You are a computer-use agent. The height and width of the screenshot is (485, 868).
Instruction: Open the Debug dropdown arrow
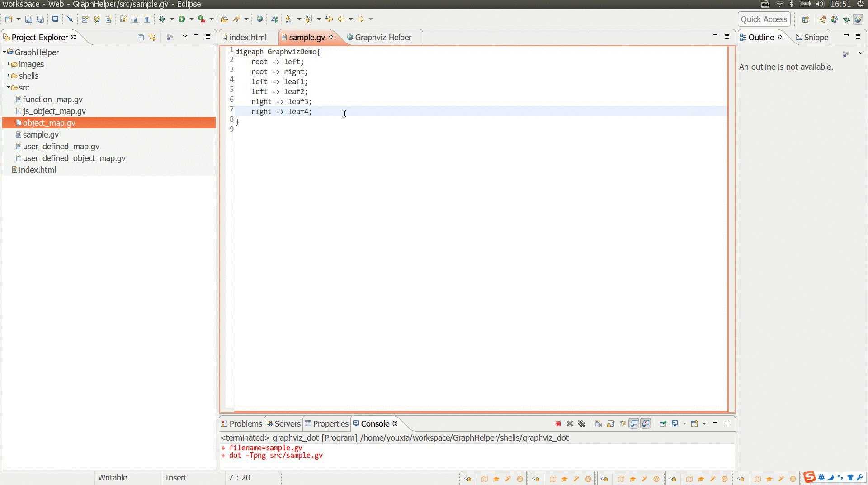coord(172,19)
